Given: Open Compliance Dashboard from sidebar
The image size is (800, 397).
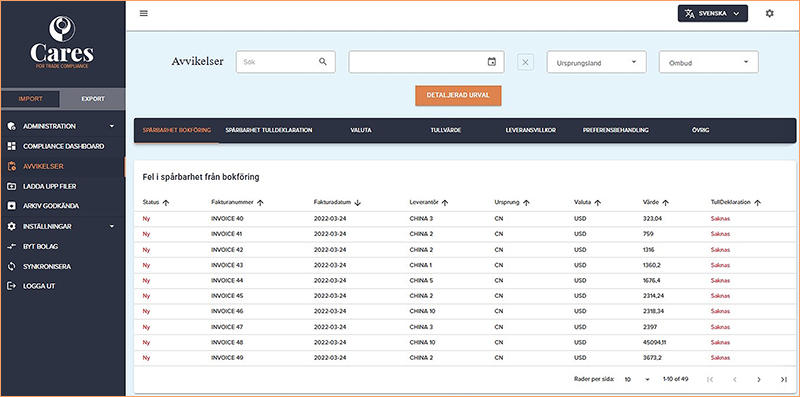Looking at the screenshot, I should 63,146.
